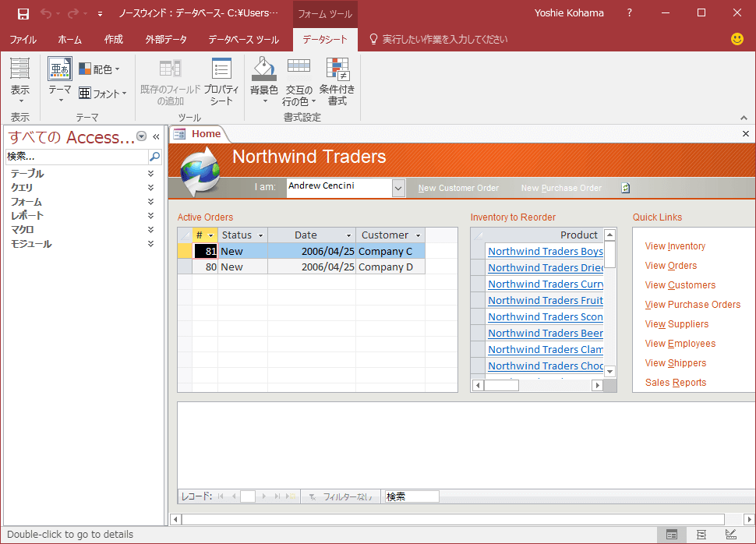Open the Date column filter dropdown
This screenshot has height=544, width=756.
(x=348, y=235)
